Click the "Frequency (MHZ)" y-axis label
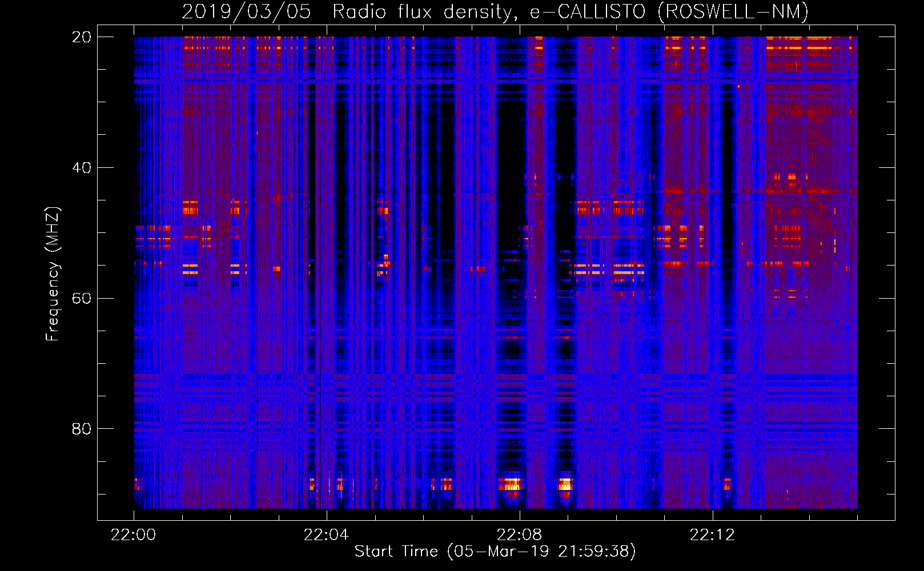The height and width of the screenshot is (571, 924). (53, 274)
